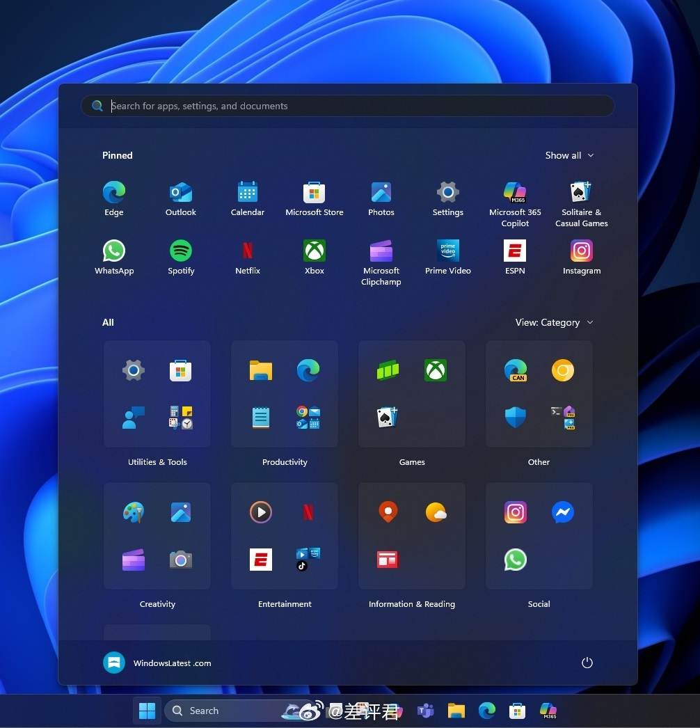Image resolution: width=700 pixels, height=728 pixels.
Task: Open the WindowsLatest .com user account
Action: click(x=157, y=663)
